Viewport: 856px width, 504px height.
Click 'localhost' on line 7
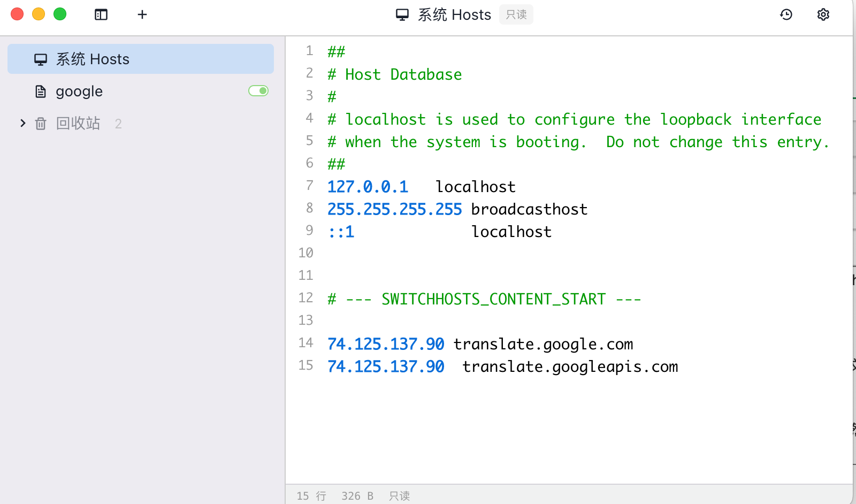click(x=476, y=187)
